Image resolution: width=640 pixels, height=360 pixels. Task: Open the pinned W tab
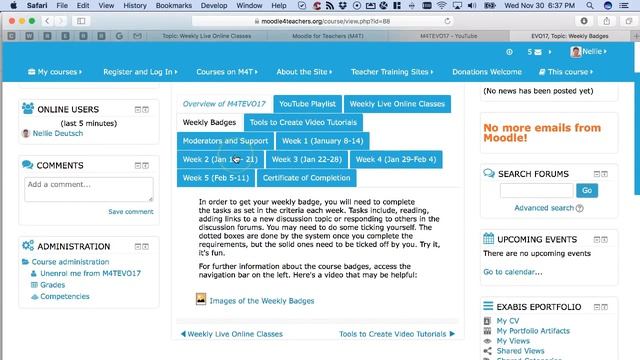click(29, 36)
